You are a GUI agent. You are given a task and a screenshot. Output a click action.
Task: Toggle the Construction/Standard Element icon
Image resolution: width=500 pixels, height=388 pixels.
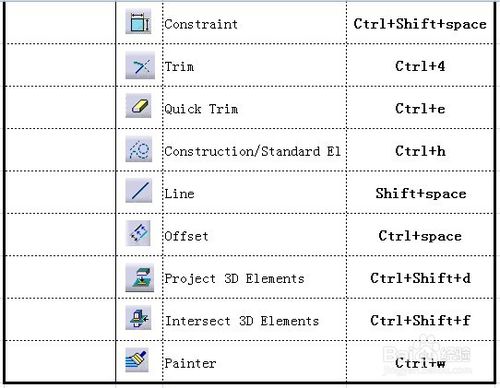pos(139,149)
